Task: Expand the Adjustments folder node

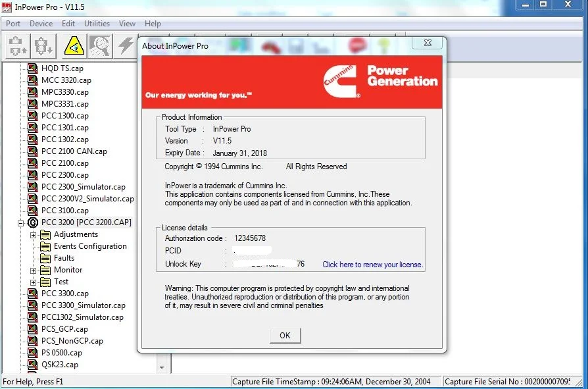Action: point(33,235)
